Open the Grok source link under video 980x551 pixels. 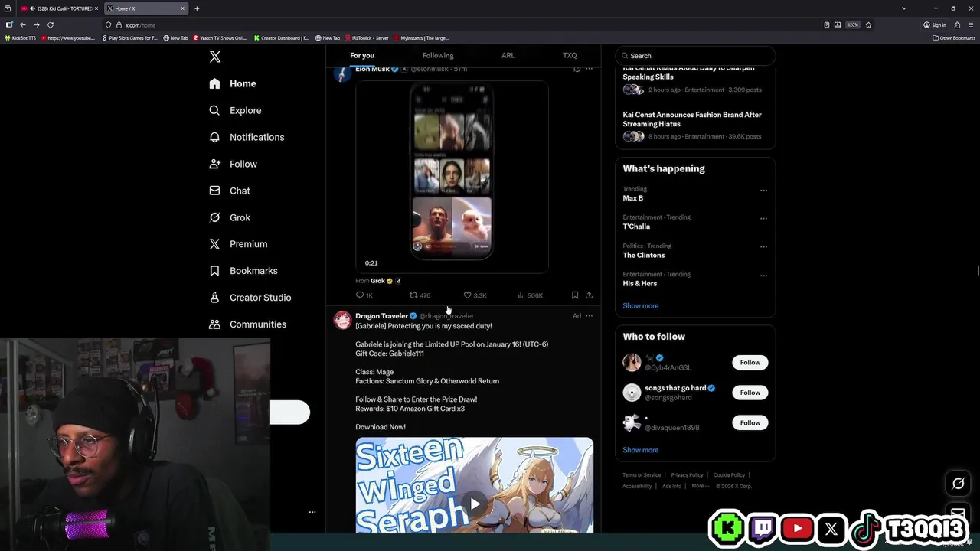(377, 281)
